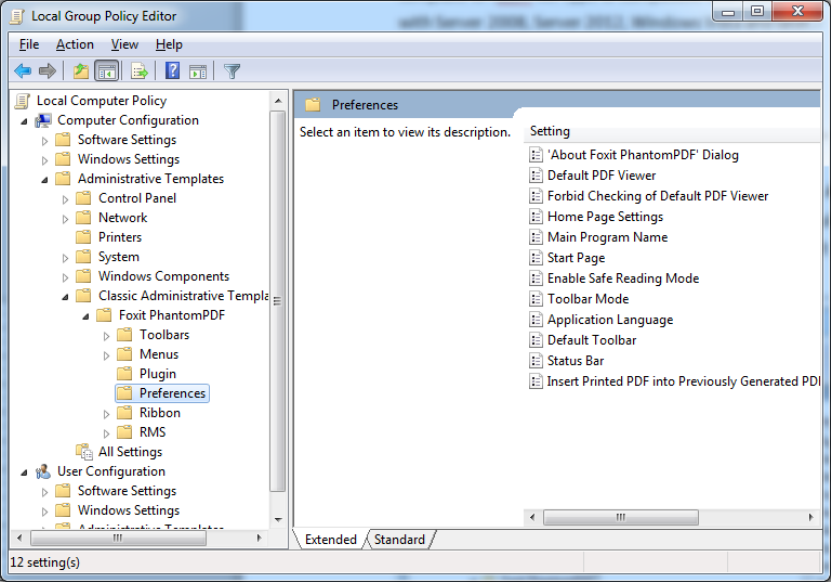Expand the Control Panel node
This screenshot has height=582, width=831.
point(65,200)
